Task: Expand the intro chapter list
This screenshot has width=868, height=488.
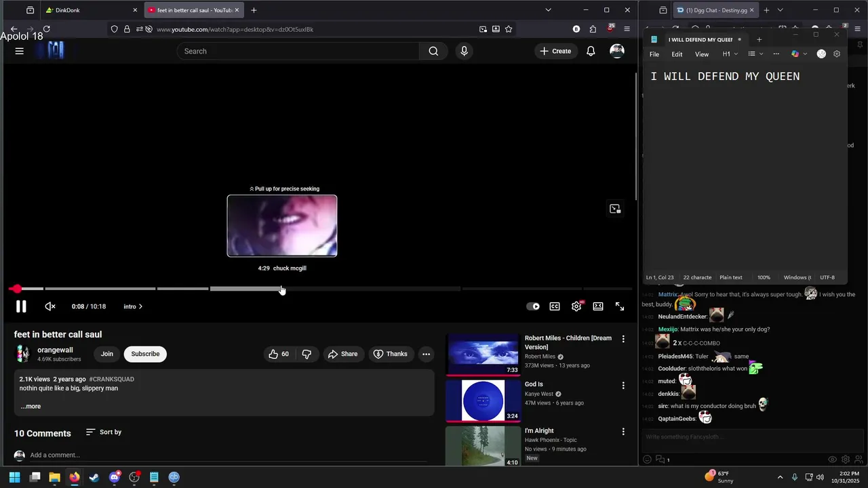Action: 133,306
